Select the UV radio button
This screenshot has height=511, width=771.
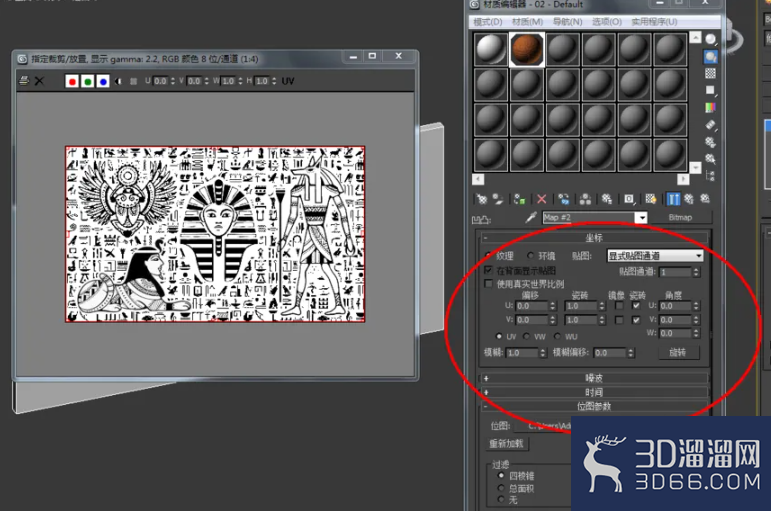(499, 336)
